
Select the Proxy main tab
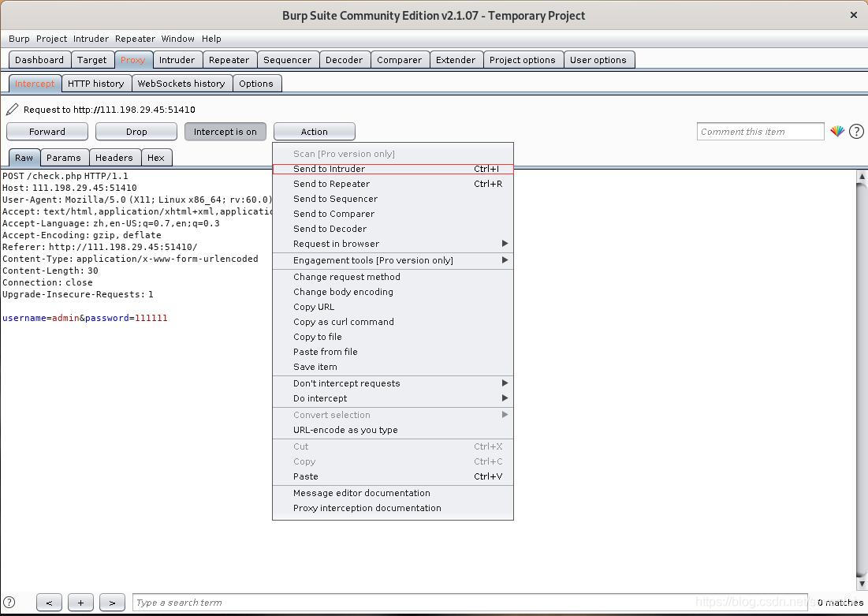tap(133, 60)
